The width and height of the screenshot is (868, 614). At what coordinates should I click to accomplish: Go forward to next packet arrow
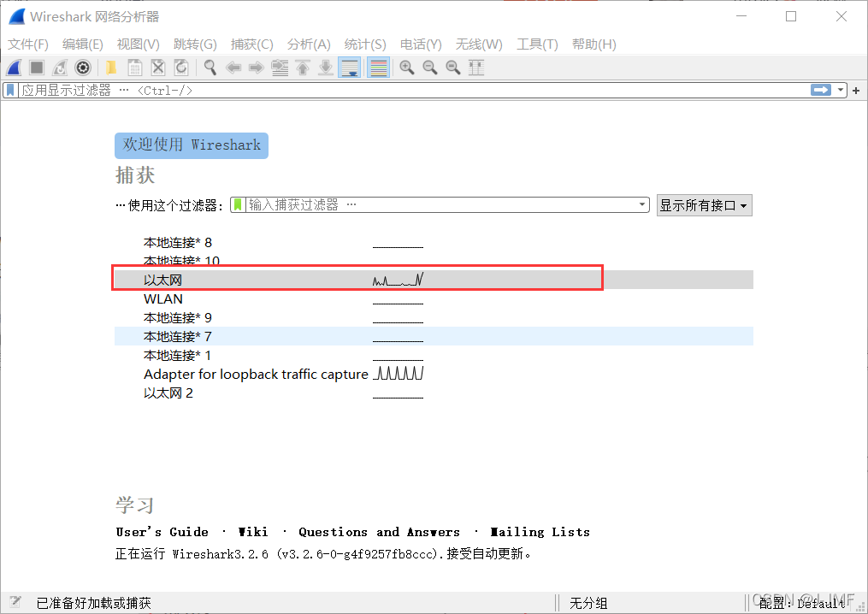(257, 68)
